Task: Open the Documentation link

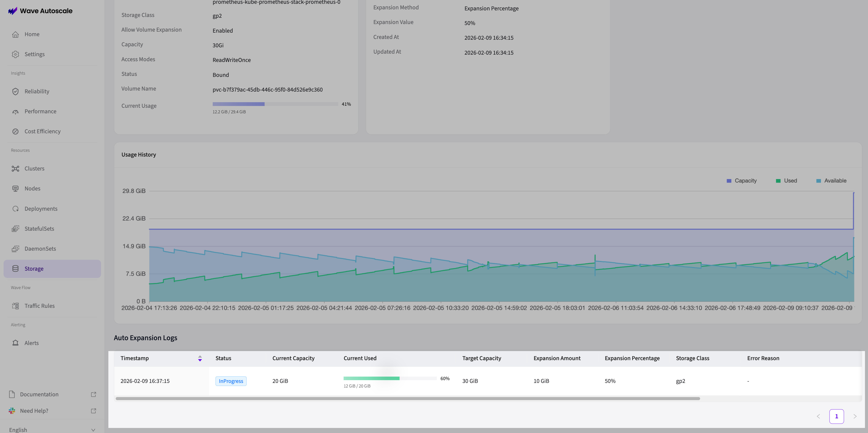Action: [52, 394]
